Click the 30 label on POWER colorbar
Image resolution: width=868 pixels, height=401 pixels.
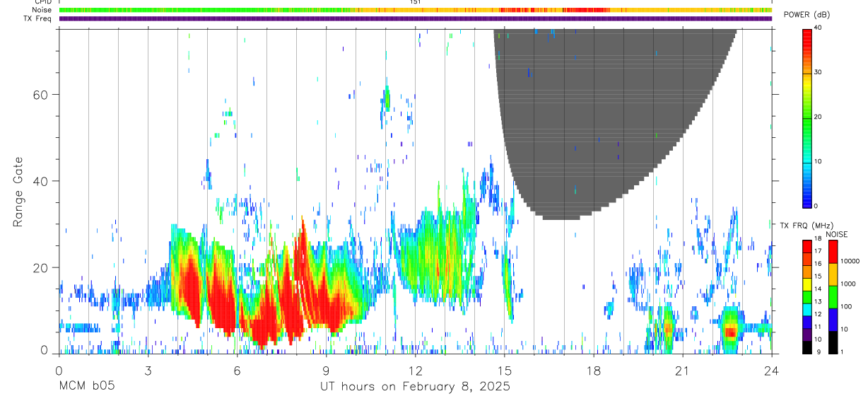click(x=819, y=72)
